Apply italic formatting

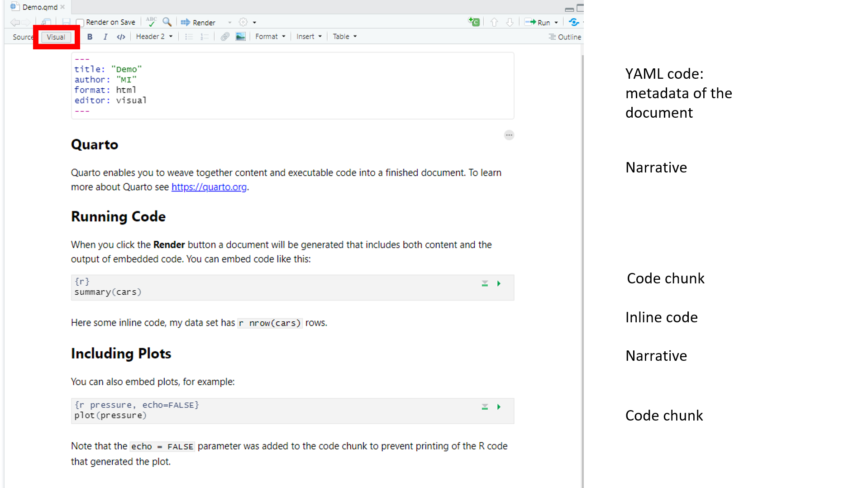[105, 37]
